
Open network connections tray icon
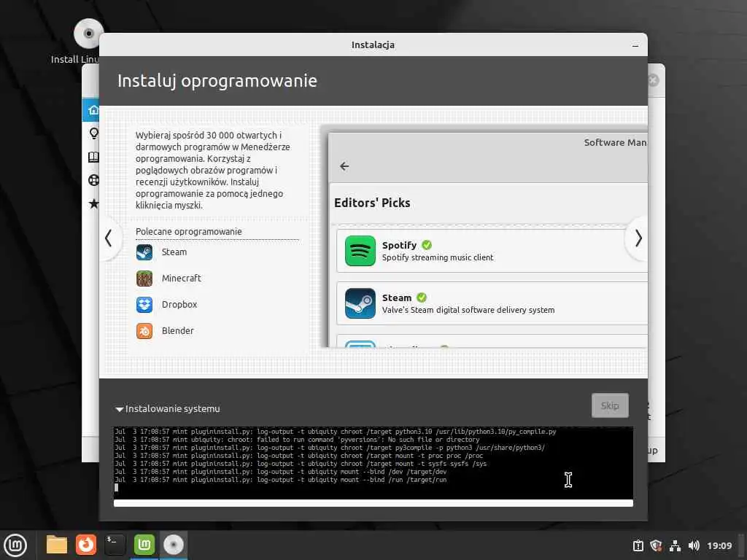(675, 545)
